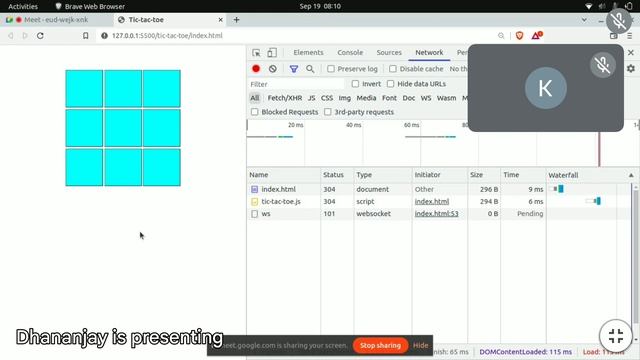Enable 3rd-party requests checkbox
Viewport: 640px width, 360px height.
coord(327,112)
